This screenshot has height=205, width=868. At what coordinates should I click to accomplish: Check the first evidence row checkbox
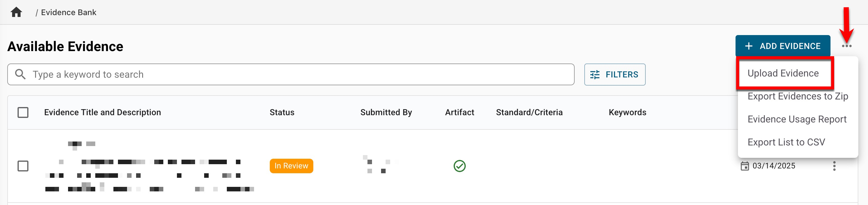pos(23,166)
